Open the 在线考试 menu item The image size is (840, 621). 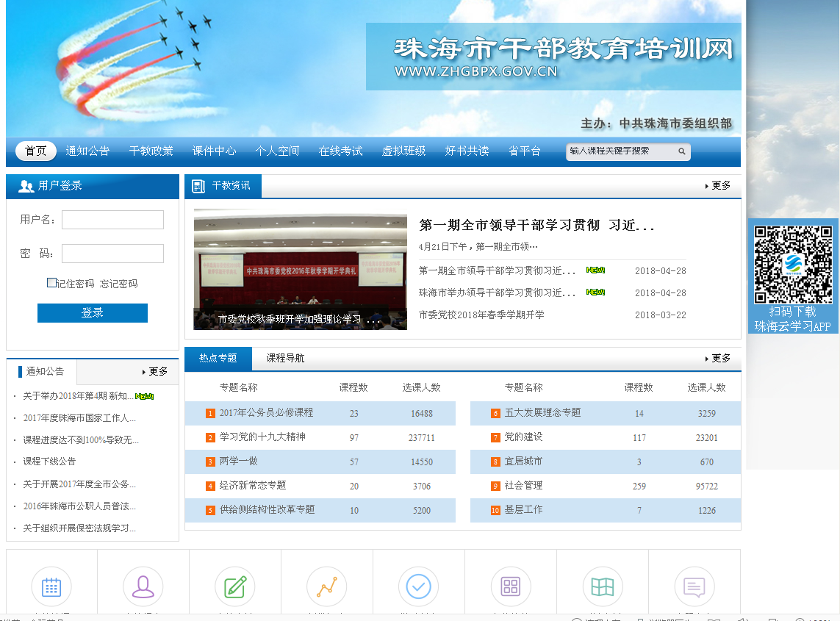tap(340, 151)
